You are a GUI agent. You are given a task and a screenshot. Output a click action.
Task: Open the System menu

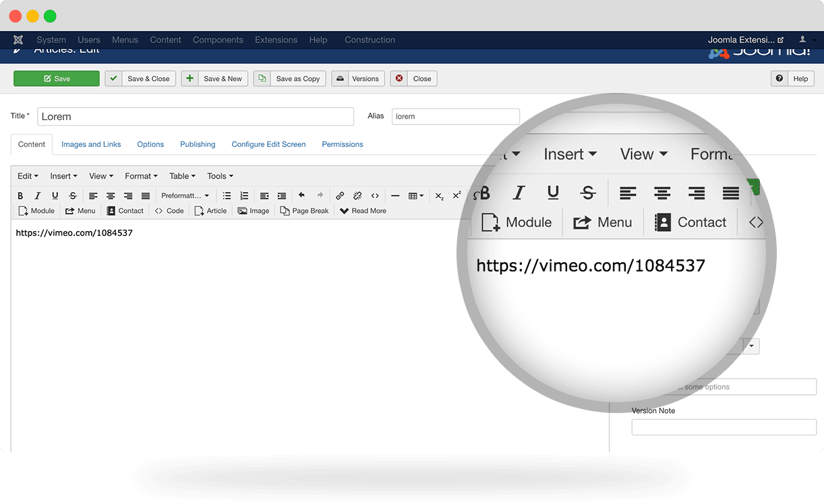click(x=51, y=40)
